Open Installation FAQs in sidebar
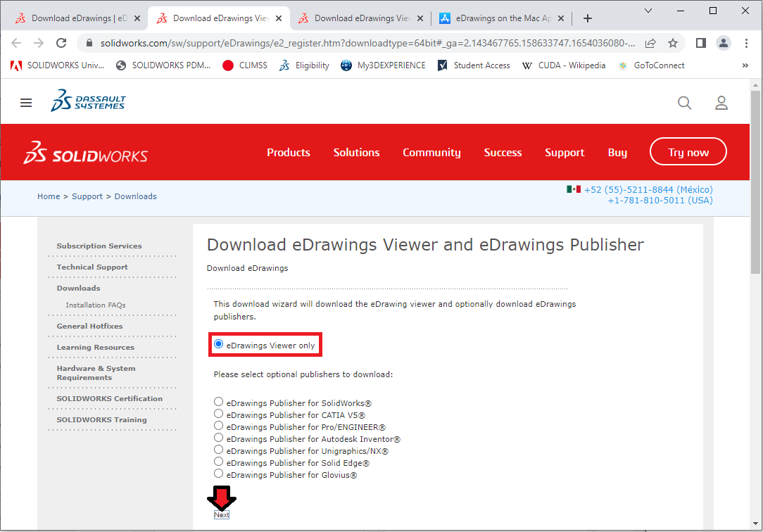Viewport: 763px width, 532px height. 96,305
